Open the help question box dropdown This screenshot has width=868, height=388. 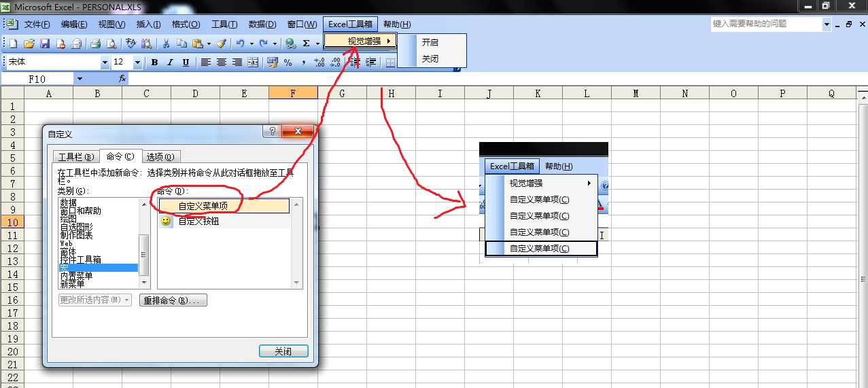(827, 24)
